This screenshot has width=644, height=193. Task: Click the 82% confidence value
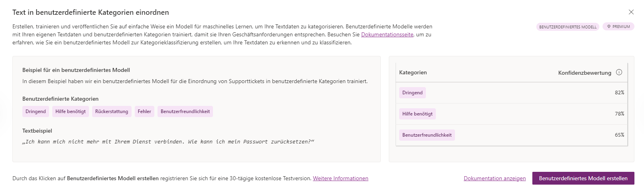click(x=619, y=93)
